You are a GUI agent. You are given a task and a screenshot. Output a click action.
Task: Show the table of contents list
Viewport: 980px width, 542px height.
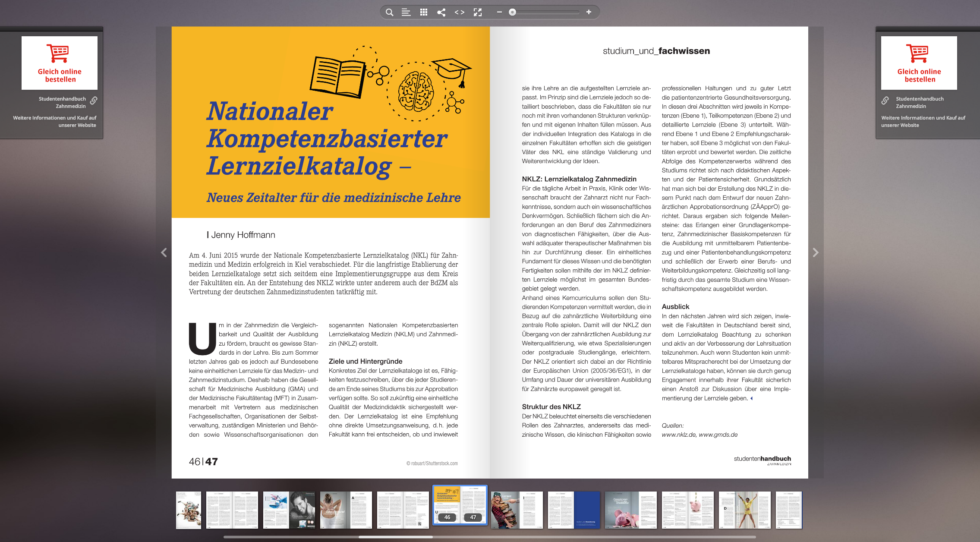[x=406, y=12]
